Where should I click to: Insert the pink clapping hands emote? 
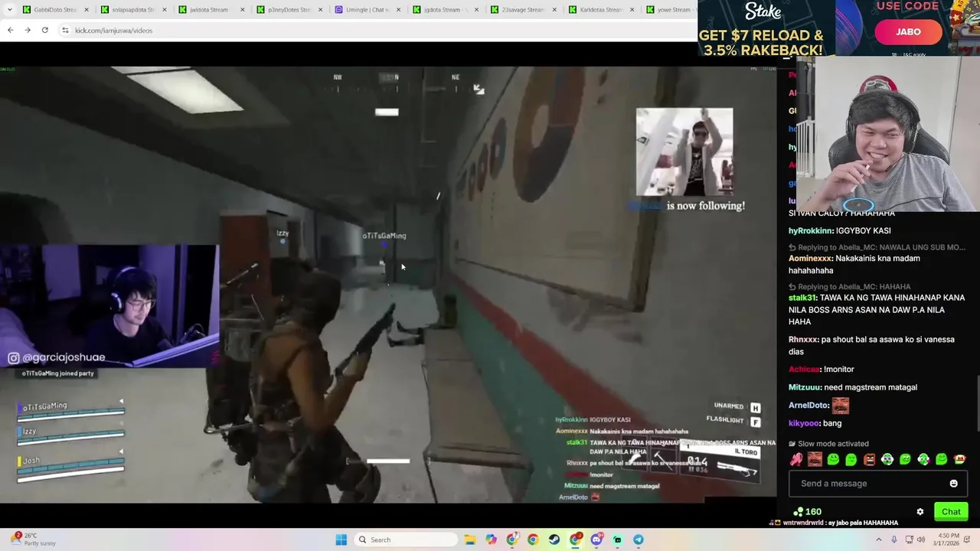coord(797,459)
